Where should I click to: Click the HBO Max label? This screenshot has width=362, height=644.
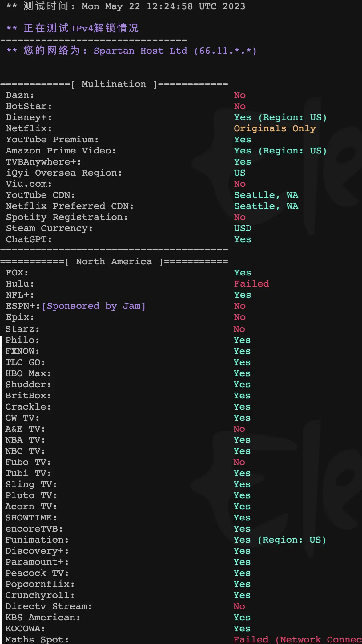[28, 373]
